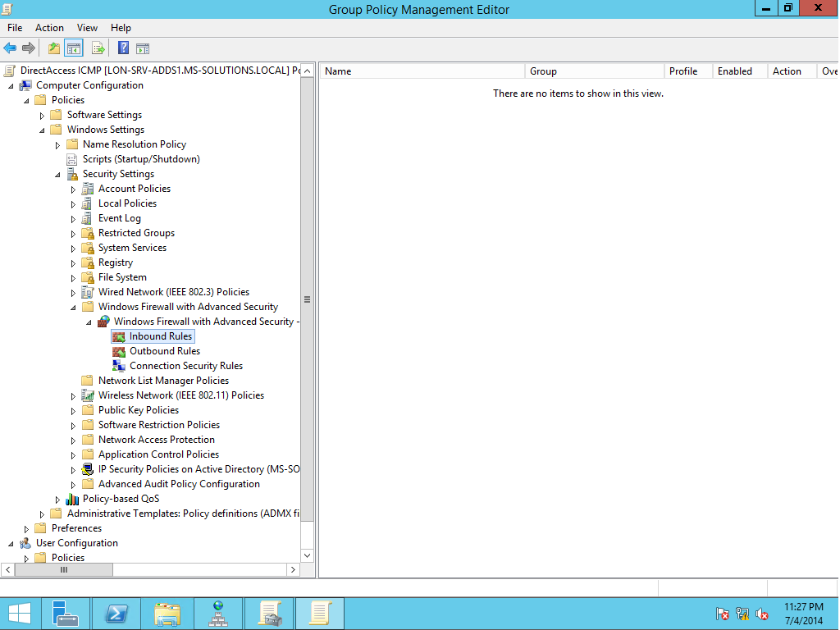Sort by the Action column header
This screenshot has width=840, height=630.
792,71
